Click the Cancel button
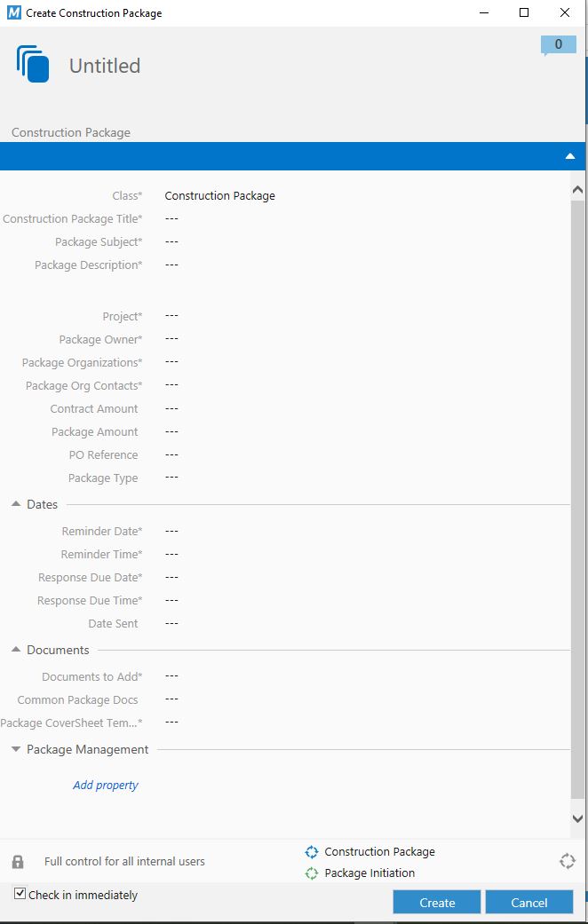Viewport: 588px width, 924px height. pos(529,903)
